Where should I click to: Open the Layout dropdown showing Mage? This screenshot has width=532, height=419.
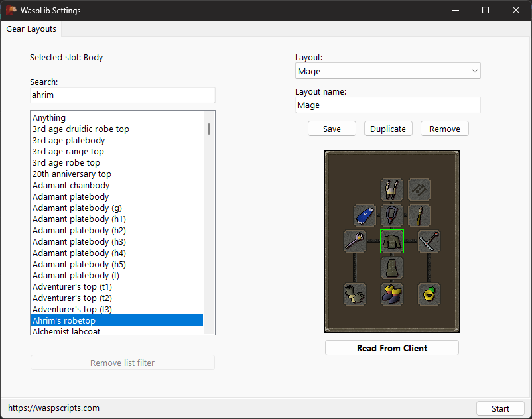click(387, 71)
